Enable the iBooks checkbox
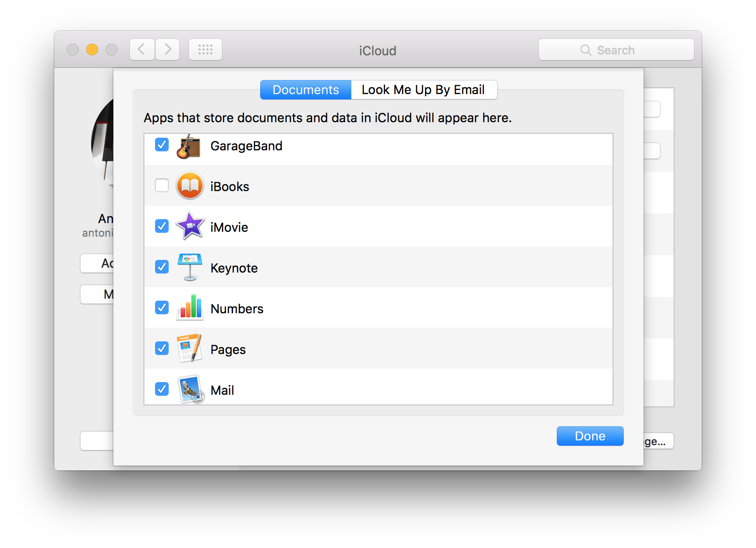This screenshot has height=548, width=756. pos(162,185)
